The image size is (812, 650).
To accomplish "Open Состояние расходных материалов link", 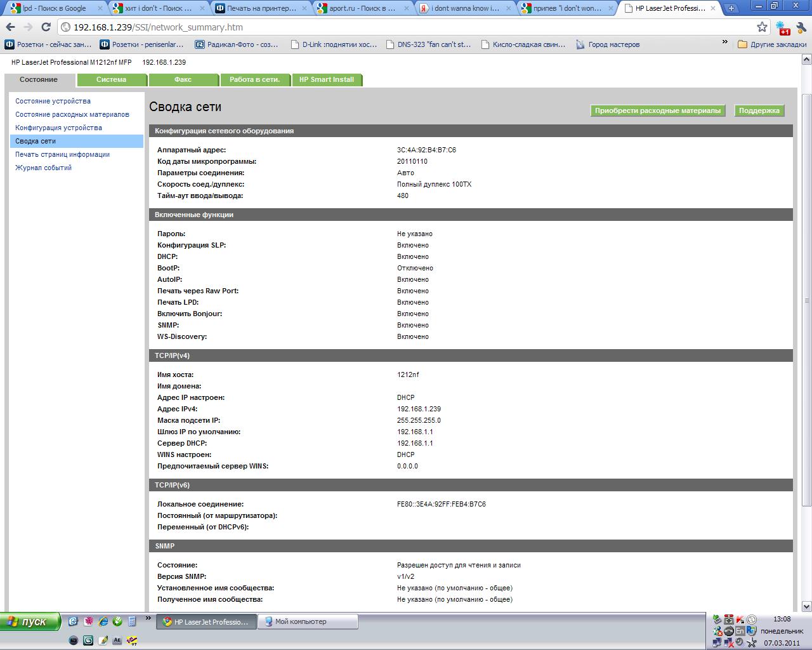I will click(x=72, y=114).
